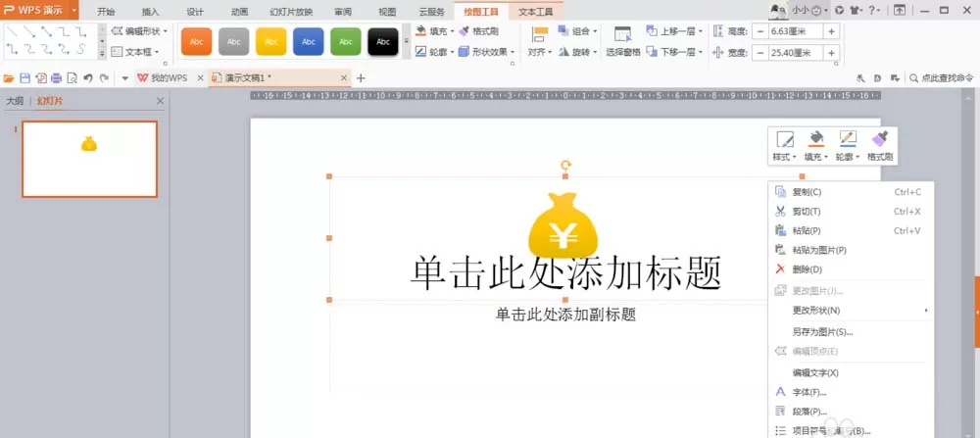Choose 另存为图片(S) from context menu

coord(850,332)
